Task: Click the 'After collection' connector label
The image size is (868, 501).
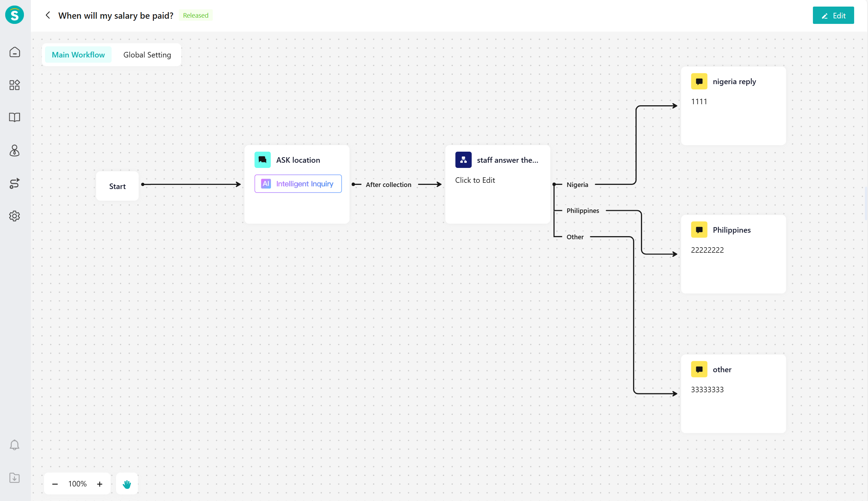Action: tap(388, 185)
